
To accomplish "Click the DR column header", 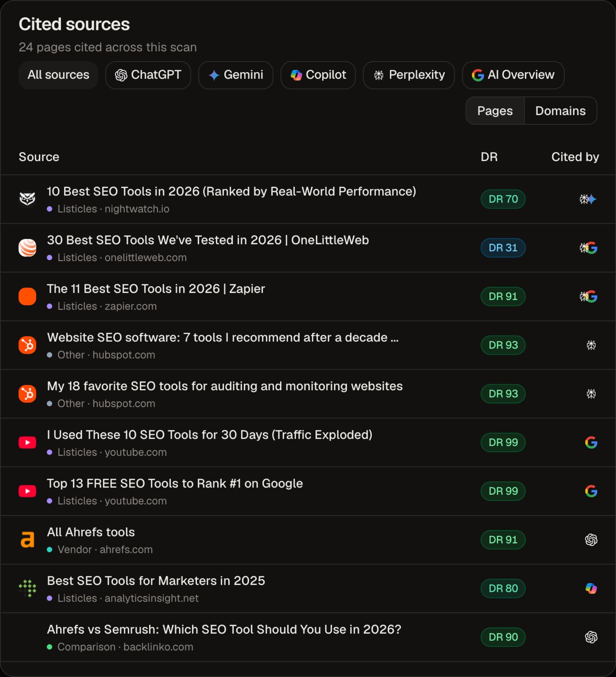I will coord(489,157).
